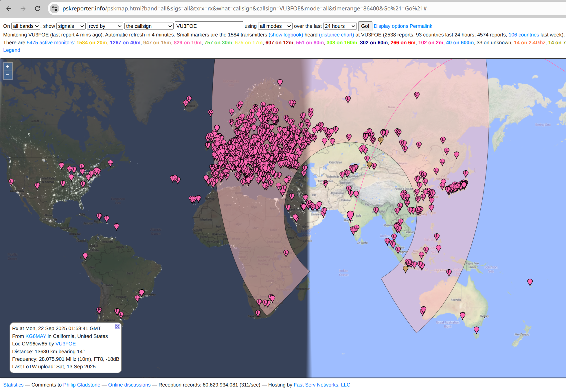The image size is (566, 392).
Task: Click the browser forward arrow
Action: (23, 9)
